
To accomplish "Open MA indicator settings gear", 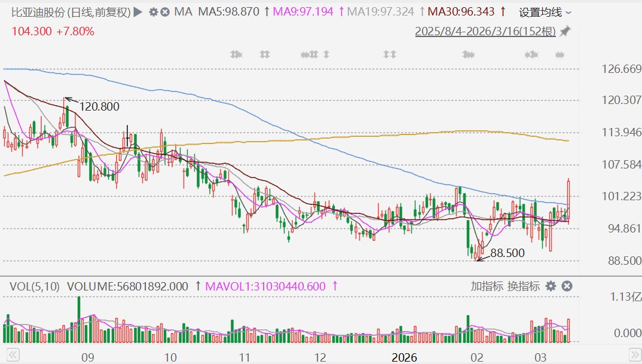I will click(x=154, y=12).
